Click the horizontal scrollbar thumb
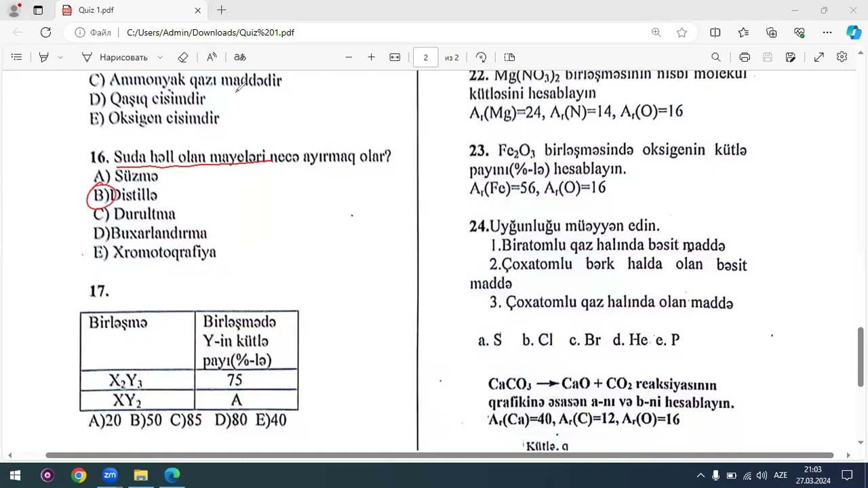The width and height of the screenshot is (868, 488). (x=439, y=455)
